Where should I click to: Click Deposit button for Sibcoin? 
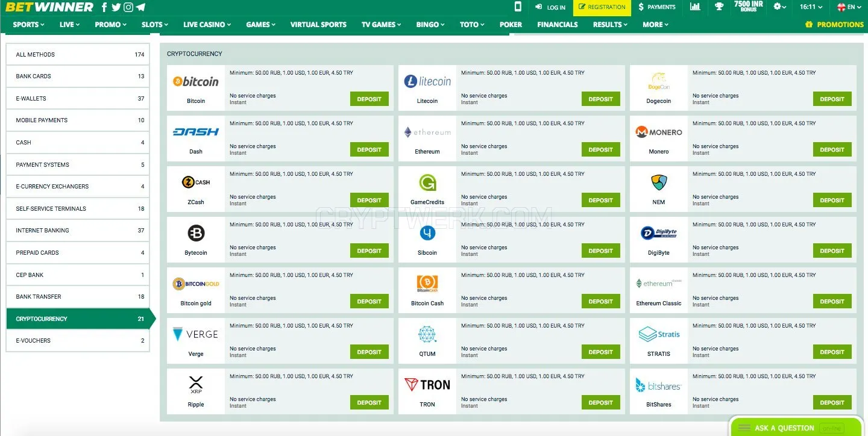click(601, 251)
